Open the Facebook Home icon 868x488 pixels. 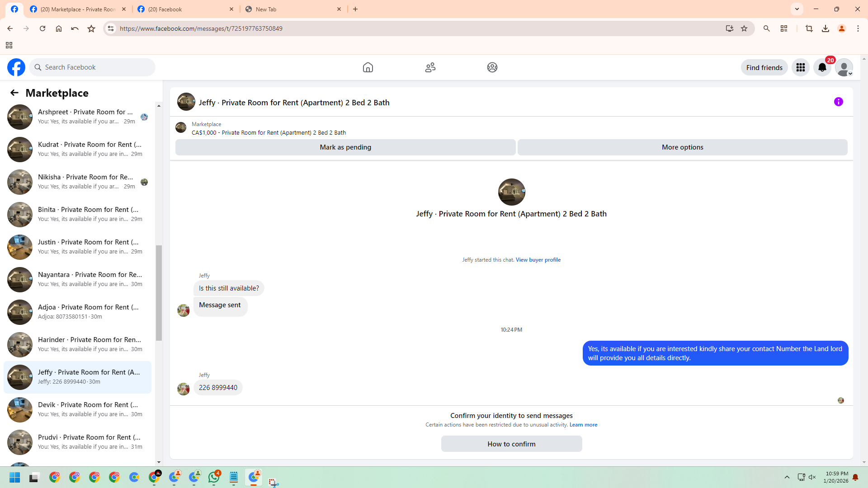[368, 67]
